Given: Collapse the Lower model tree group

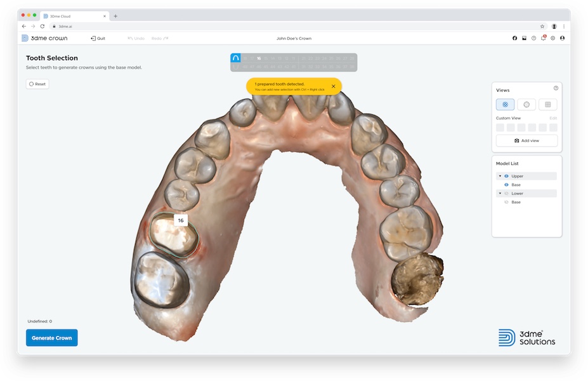Looking at the screenshot, I should (x=500, y=194).
